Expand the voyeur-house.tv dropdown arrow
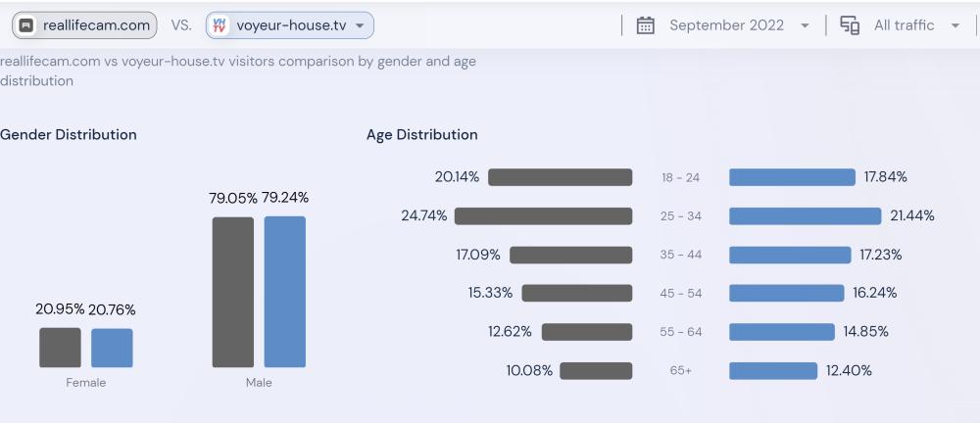980x423 pixels. [360, 25]
